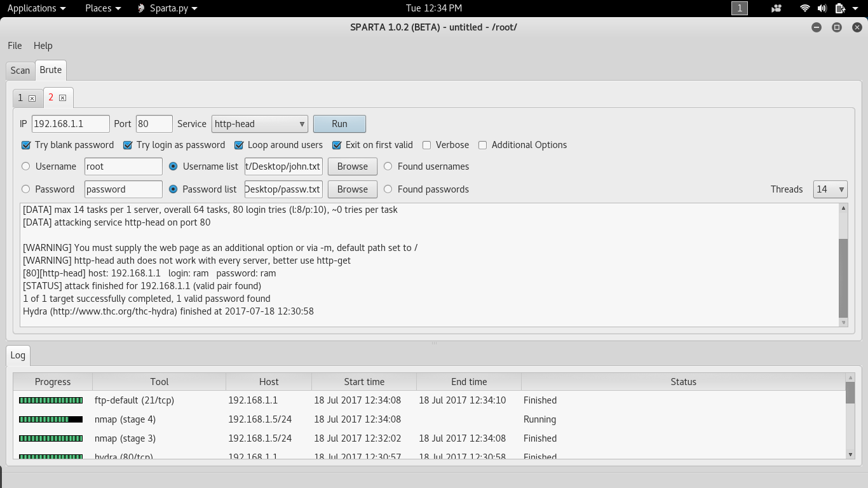Toggle Try login as password checkbox
This screenshot has height=488, width=868.
[128, 145]
